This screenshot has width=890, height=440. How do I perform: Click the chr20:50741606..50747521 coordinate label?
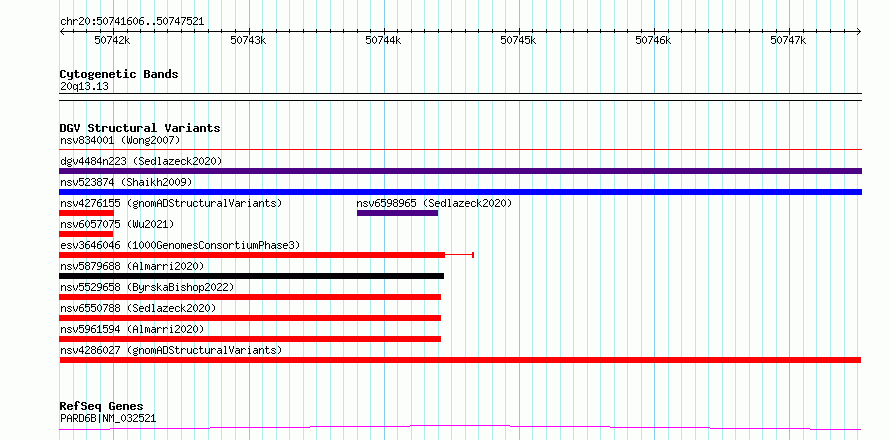(x=132, y=22)
